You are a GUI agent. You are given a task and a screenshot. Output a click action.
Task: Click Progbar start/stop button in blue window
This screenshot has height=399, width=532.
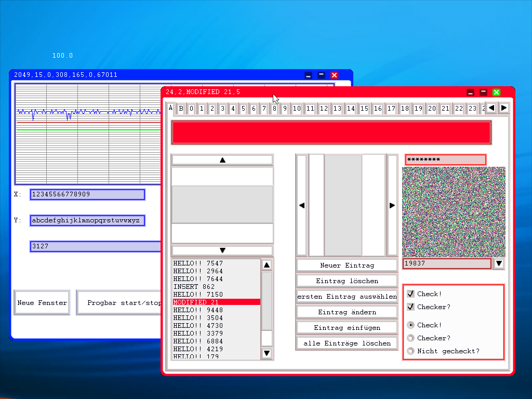tap(119, 303)
